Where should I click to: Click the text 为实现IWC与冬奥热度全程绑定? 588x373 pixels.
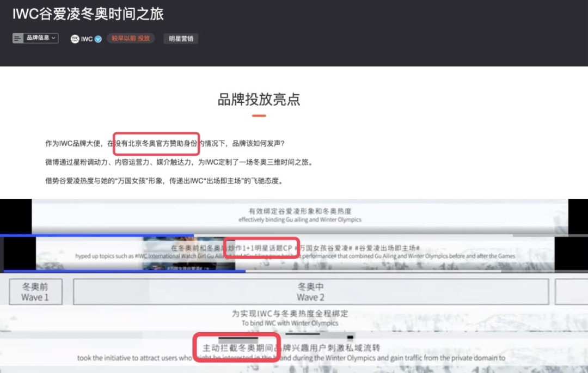click(290, 314)
